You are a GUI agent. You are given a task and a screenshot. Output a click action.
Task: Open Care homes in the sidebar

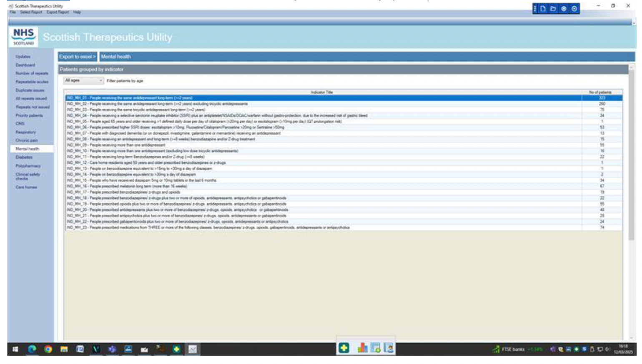pos(26,187)
